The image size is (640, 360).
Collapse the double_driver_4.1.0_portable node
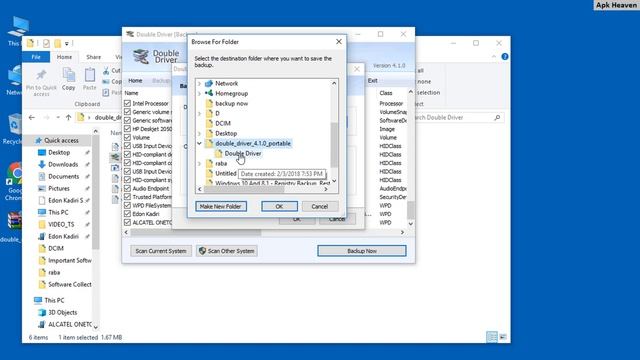(200, 144)
